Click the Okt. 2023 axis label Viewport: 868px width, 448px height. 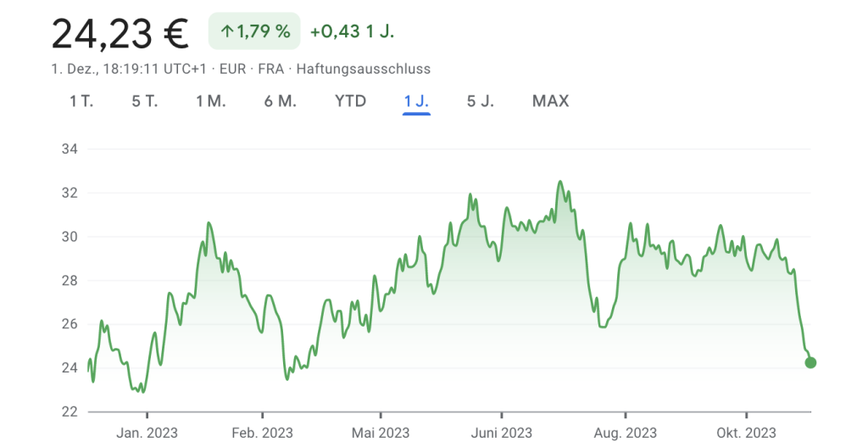[746, 433]
